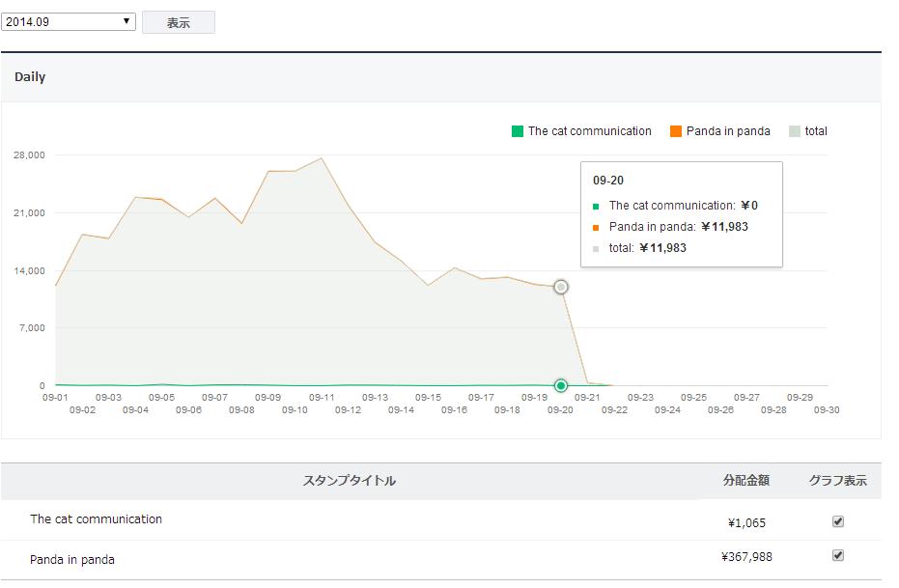Click the グラフ表示 column header

click(837, 481)
